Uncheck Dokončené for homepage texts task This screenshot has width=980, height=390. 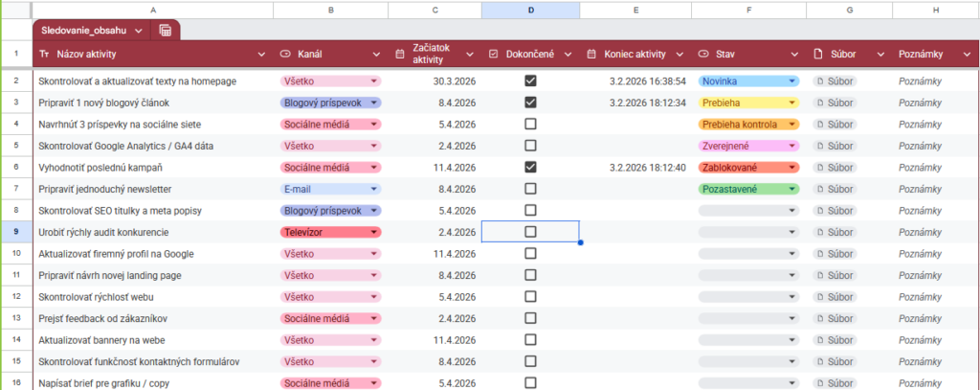(530, 80)
